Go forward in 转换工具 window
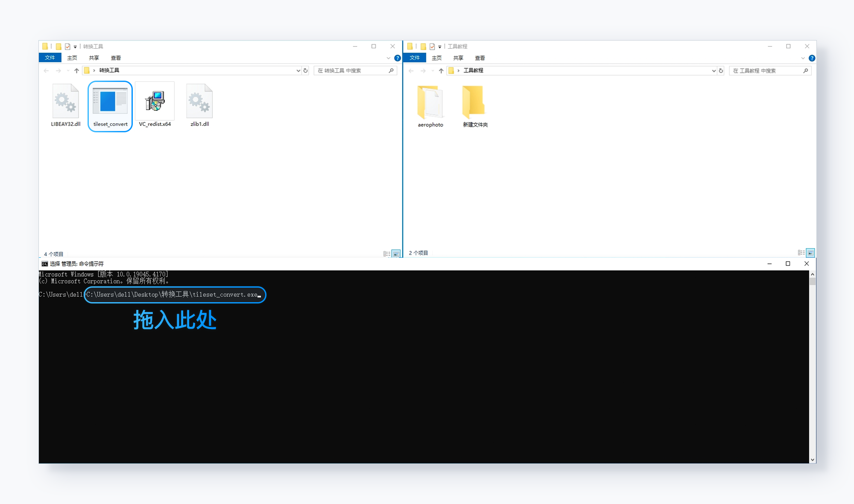 click(58, 70)
